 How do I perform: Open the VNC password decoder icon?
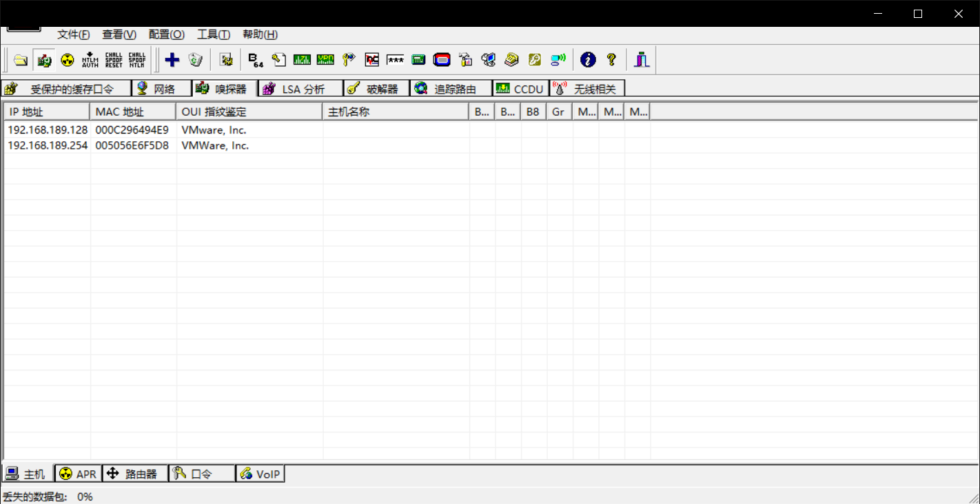point(372,60)
